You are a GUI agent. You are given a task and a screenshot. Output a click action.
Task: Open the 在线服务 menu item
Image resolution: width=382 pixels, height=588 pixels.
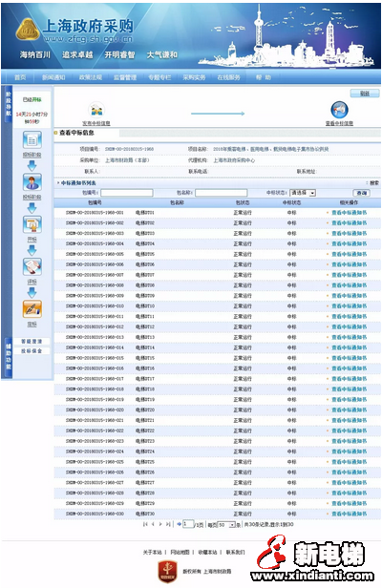(228, 77)
